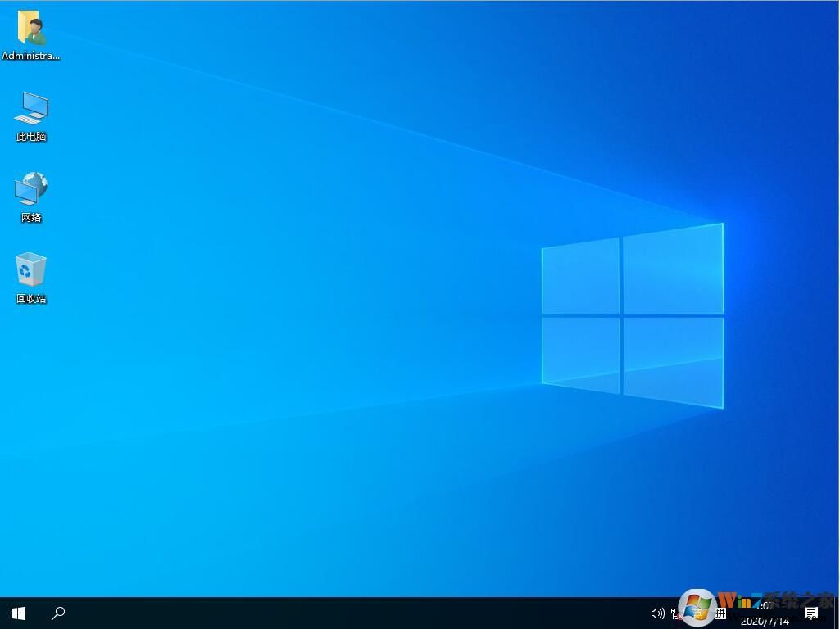Viewport: 840px width, 629px height.
Task: Click the network status icon in system tray
Action: tap(674, 613)
